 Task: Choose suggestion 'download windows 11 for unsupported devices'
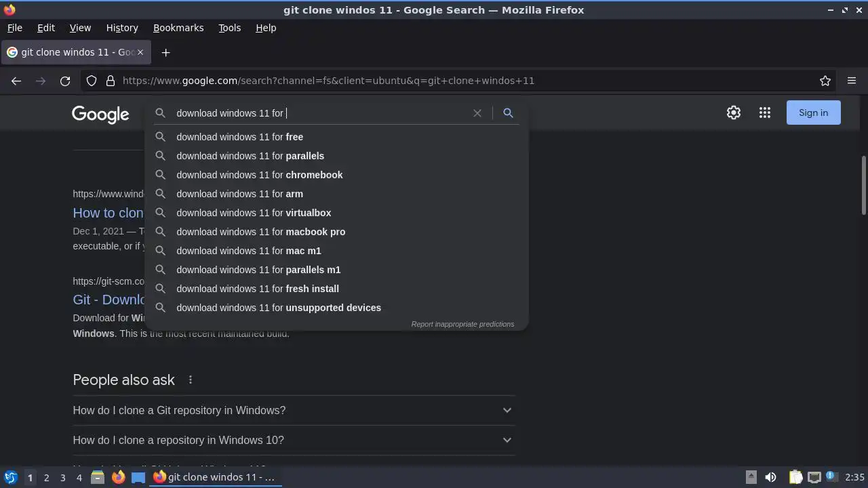coord(336,308)
